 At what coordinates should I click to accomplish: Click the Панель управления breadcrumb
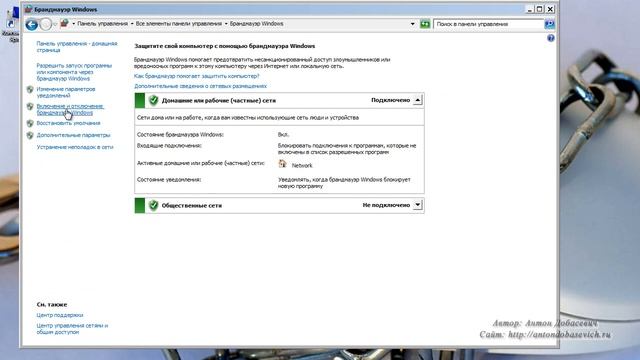point(102,24)
